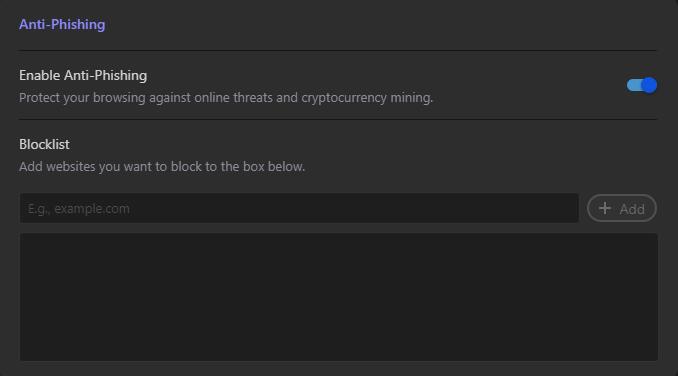
Task: Click the 'E.g., example.com' placeholder text
Action: pyautogui.click(x=79, y=209)
